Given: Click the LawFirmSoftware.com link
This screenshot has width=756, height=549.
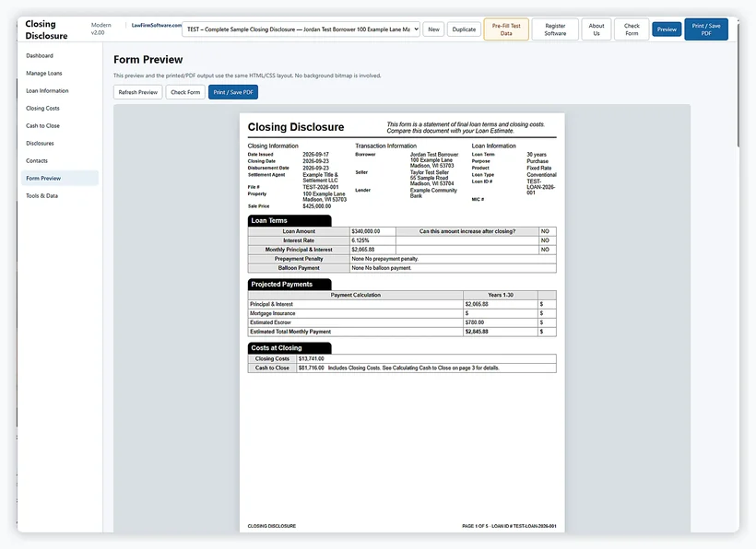Looking at the screenshot, I should pyautogui.click(x=156, y=25).
